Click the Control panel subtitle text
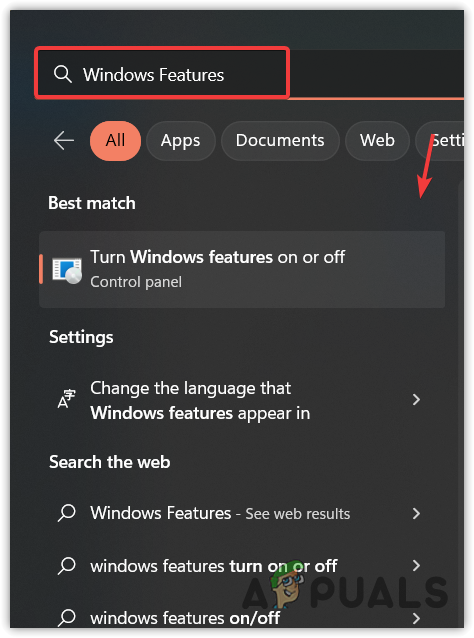The image size is (474, 638). tap(136, 282)
